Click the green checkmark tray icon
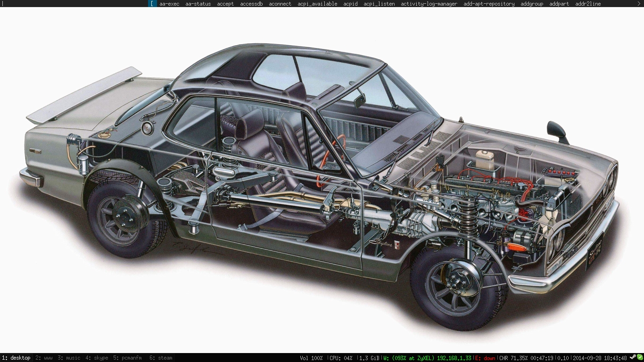This screenshot has width=644, height=362. pos(640,358)
